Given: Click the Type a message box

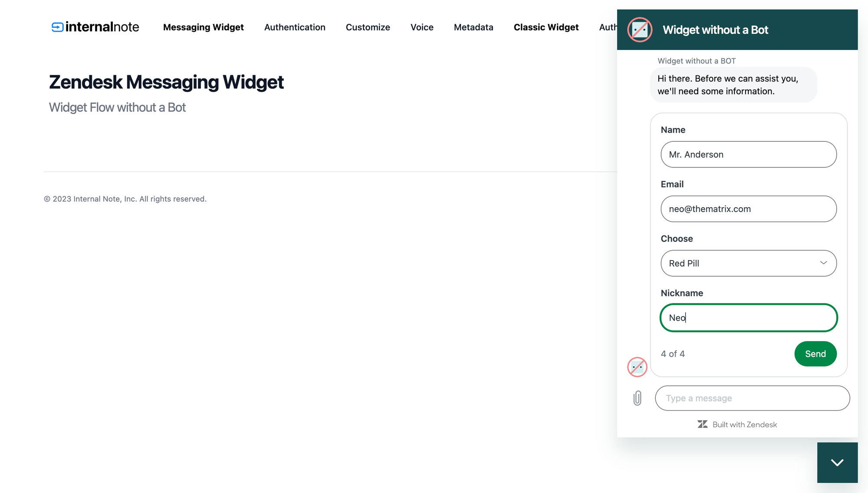Looking at the screenshot, I should pyautogui.click(x=752, y=398).
